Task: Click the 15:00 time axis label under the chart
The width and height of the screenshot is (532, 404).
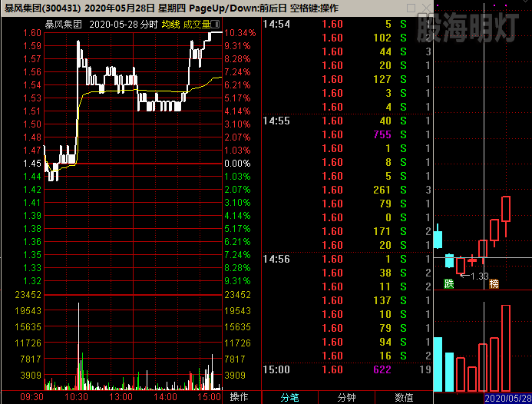Action: pos(210,397)
